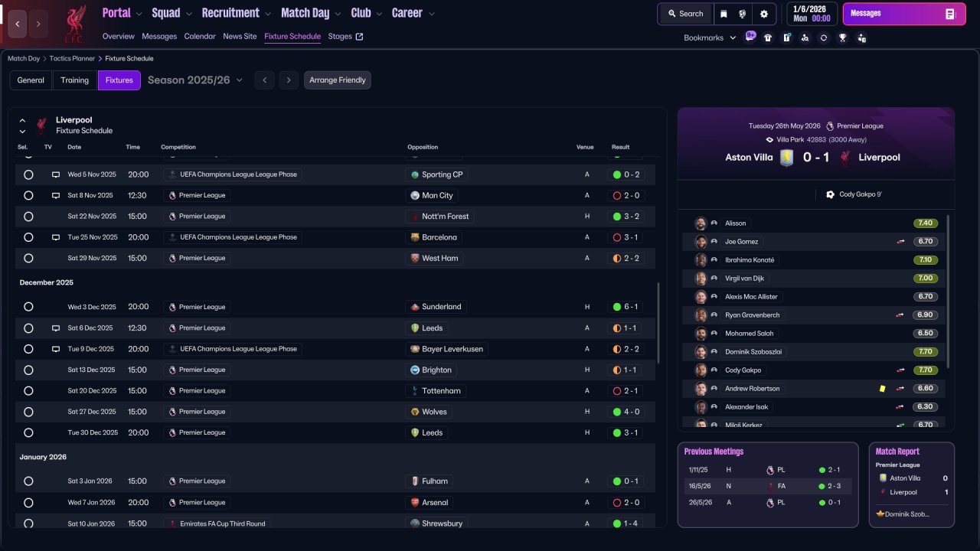
Task: Click the Liverpool crest beside Fixture Schedule heading
Action: (41, 126)
